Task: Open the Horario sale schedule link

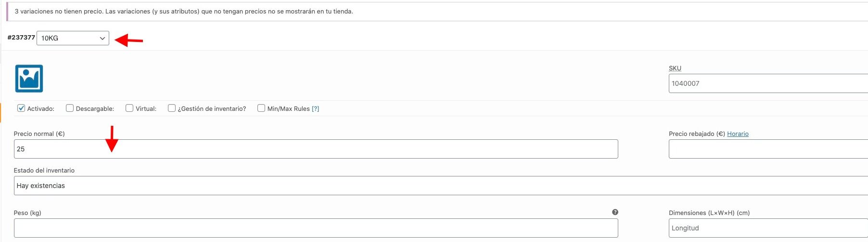Action: click(738, 134)
